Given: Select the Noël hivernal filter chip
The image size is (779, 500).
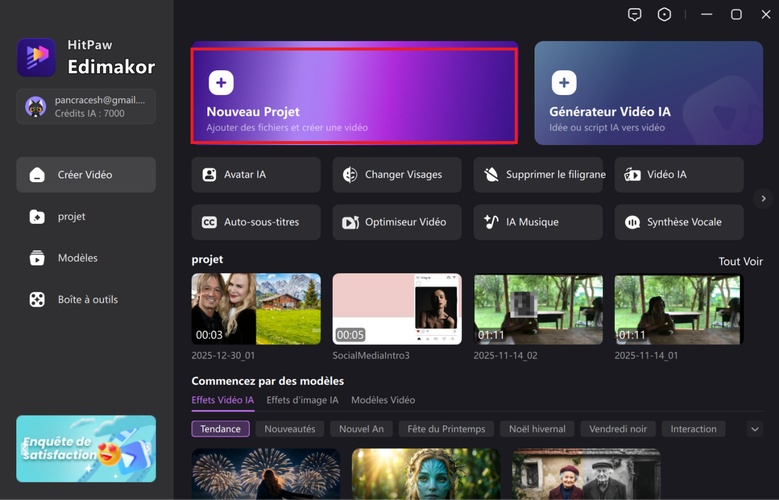Looking at the screenshot, I should [537, 429].
